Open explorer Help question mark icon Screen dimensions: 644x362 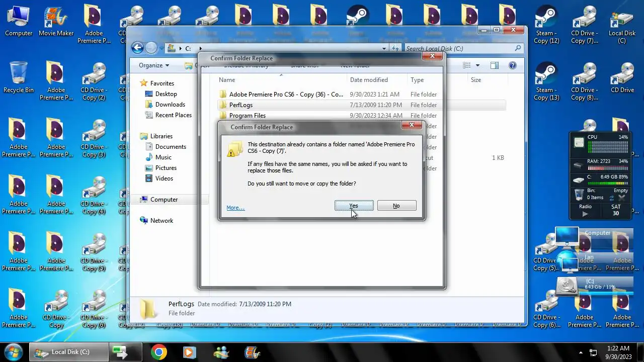click(513, 65)
